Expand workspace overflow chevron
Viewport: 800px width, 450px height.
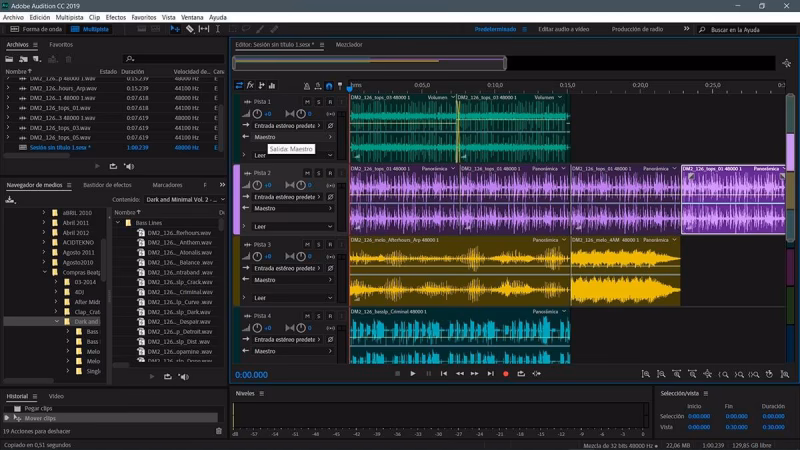(x=687, y=29)
